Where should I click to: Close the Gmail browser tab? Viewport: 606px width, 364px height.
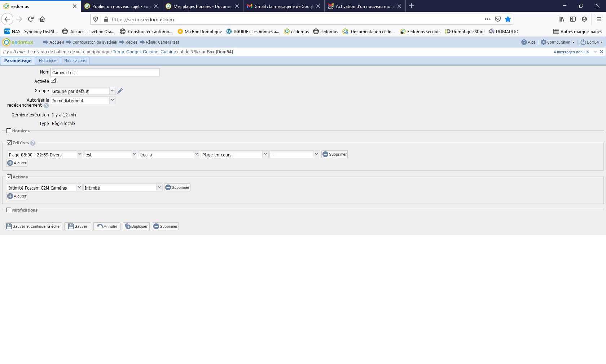pyautogui.click(x=318, y=6)
